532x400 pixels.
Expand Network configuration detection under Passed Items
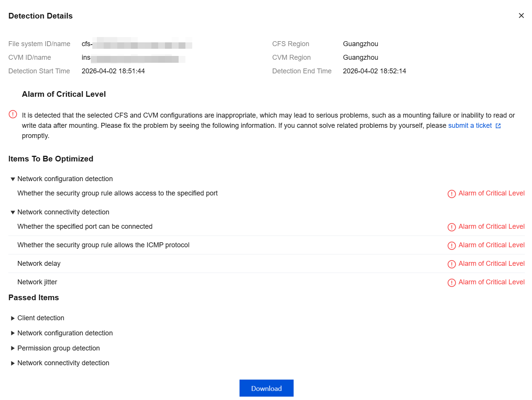(x=13, y=333)
